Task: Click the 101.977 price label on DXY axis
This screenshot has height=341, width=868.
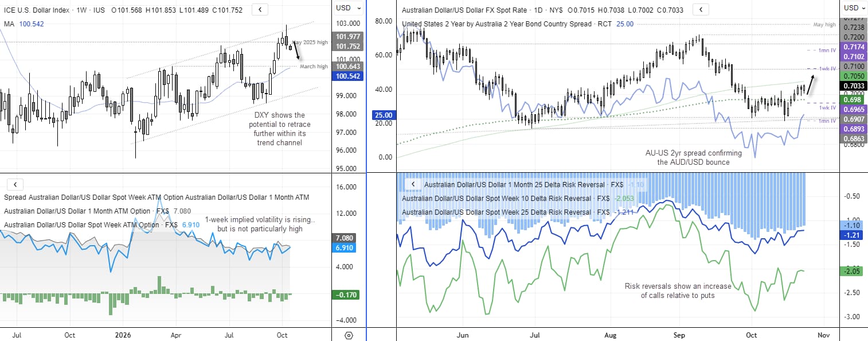Action: point(349,37)
